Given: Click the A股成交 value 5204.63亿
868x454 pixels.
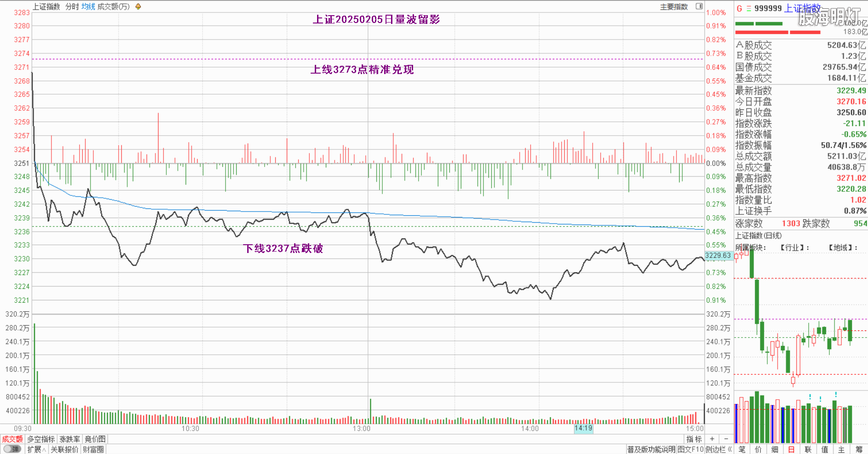Looking at the screenshot, I should 846,45.
